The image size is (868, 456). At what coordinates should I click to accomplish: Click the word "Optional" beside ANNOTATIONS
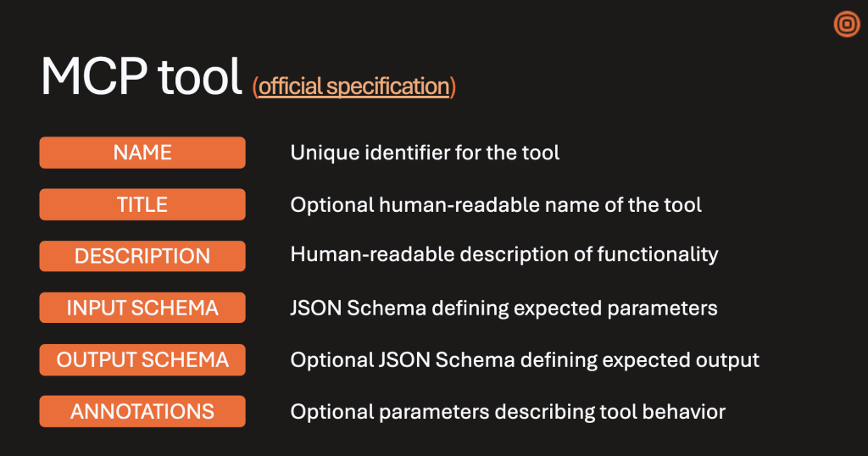[325, 412]
